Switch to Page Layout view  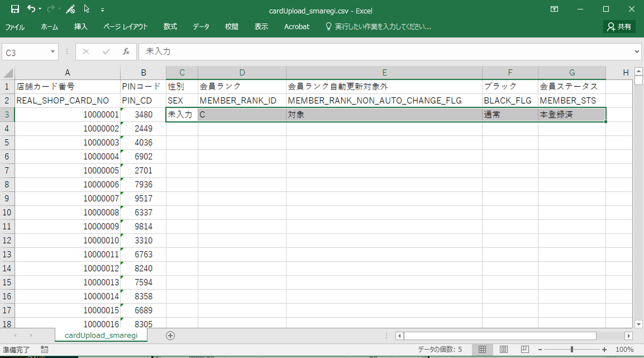click(504, 349)
